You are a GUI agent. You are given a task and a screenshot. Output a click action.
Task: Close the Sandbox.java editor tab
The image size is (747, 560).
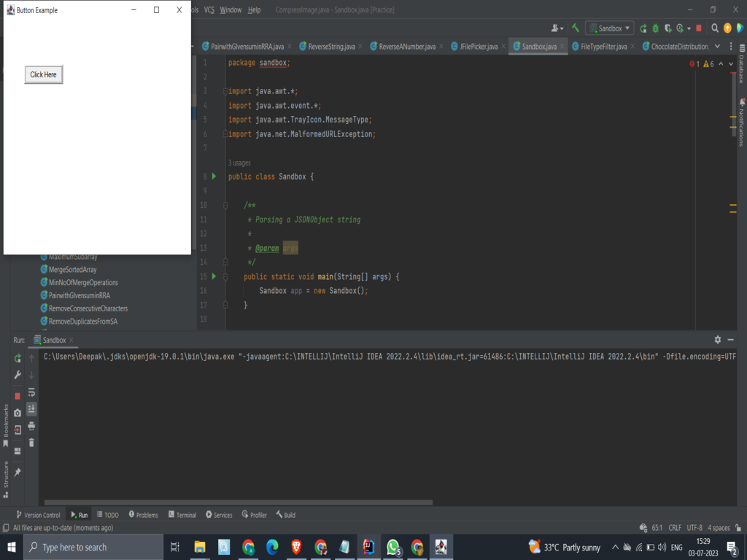[x=562, y=46]
